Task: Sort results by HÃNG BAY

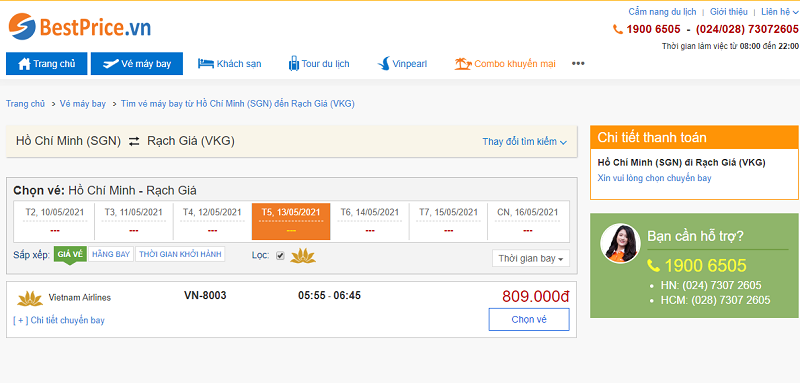Action: (x=111, y=254)
